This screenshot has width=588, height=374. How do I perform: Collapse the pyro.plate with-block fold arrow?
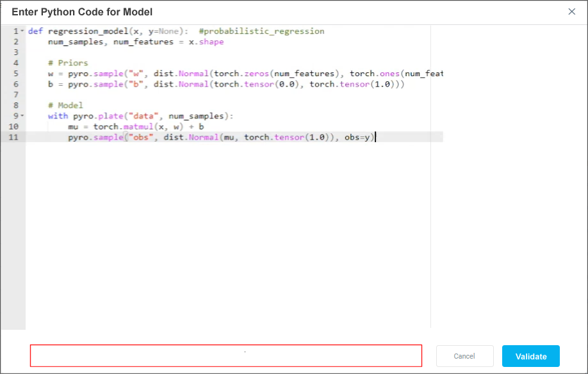point(22,116)
